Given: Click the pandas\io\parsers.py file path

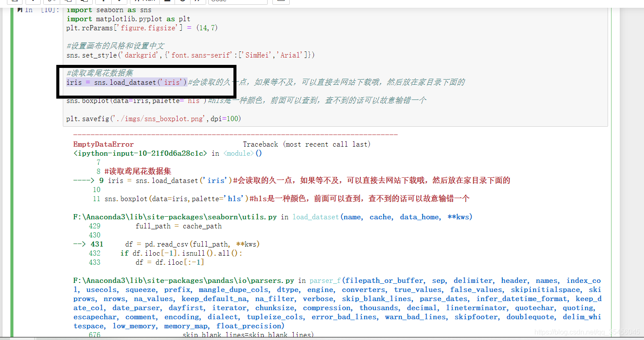Looking at the screenshot, I should point(184,280).
